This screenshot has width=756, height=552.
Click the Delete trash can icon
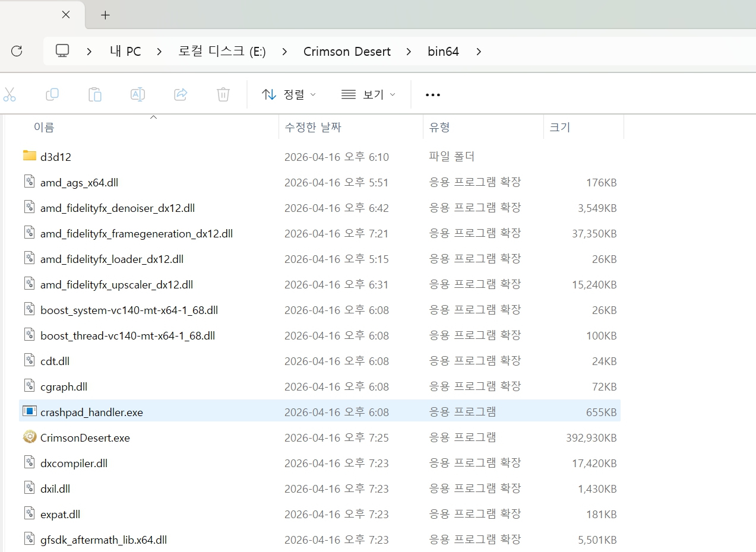tap(223, 94)
